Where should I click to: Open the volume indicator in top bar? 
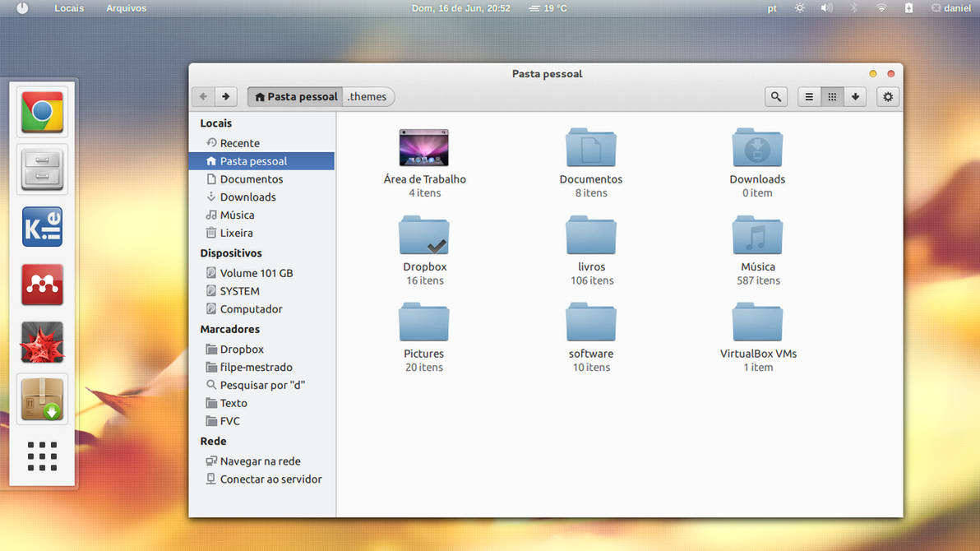coord(826,8)
